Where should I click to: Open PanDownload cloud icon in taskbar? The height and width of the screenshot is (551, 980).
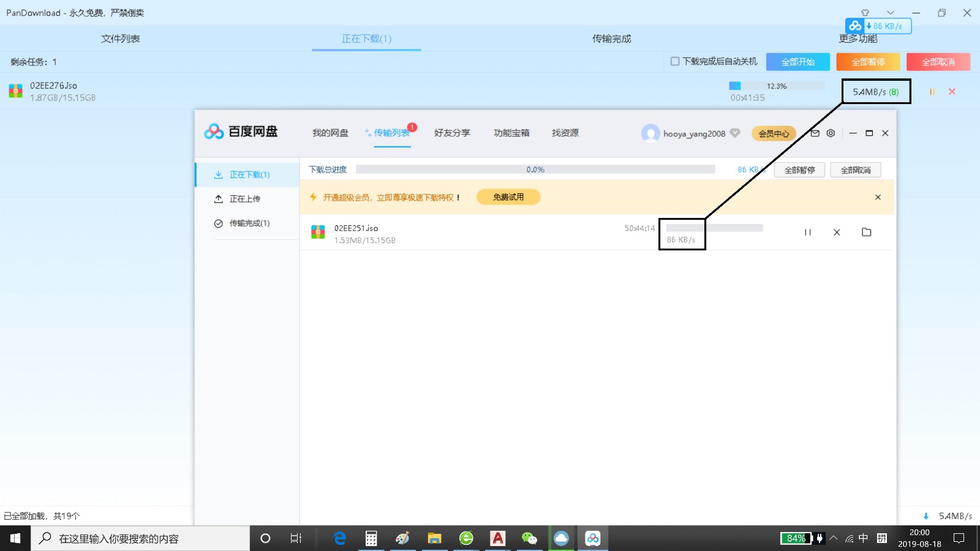(x=561, y=538)
